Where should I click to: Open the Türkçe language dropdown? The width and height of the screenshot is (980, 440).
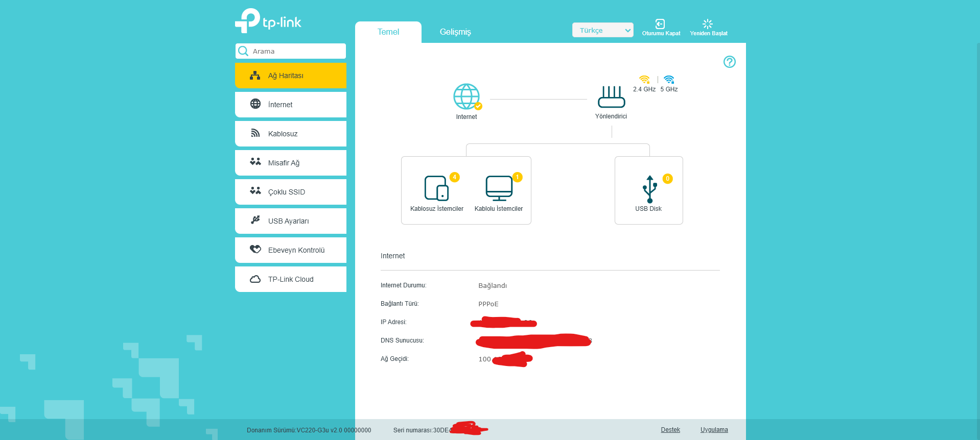click(x=603, y=30)
